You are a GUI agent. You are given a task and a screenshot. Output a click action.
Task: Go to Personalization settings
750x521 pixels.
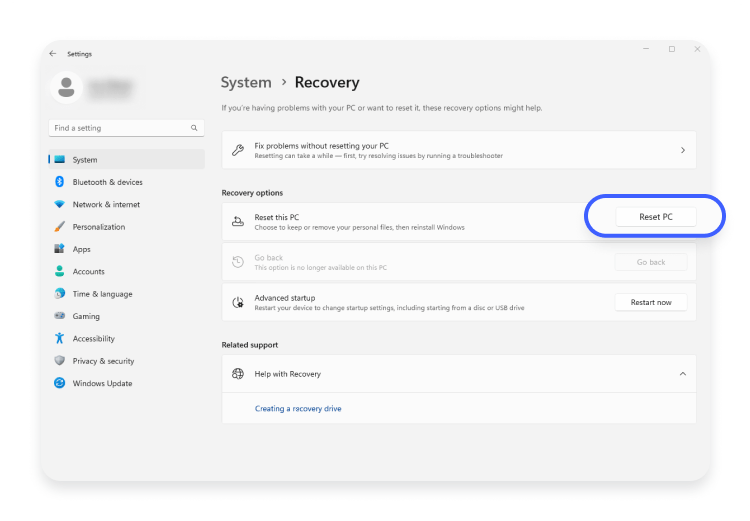[x=127, y=227]
